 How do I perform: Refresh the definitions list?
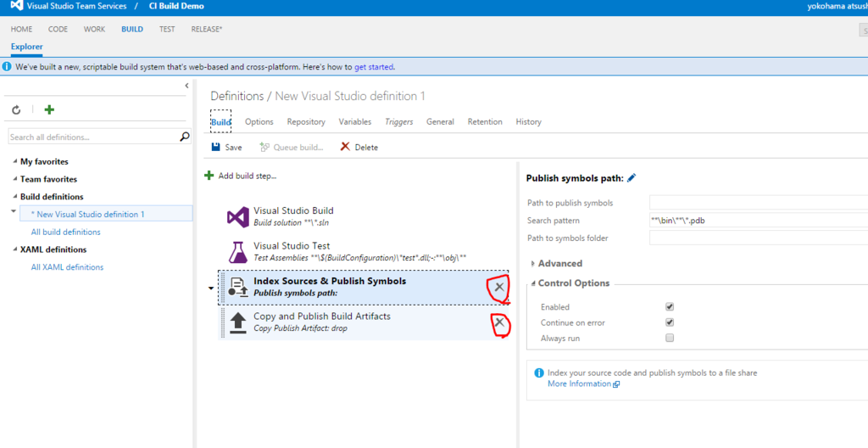[x=17, y=109]
